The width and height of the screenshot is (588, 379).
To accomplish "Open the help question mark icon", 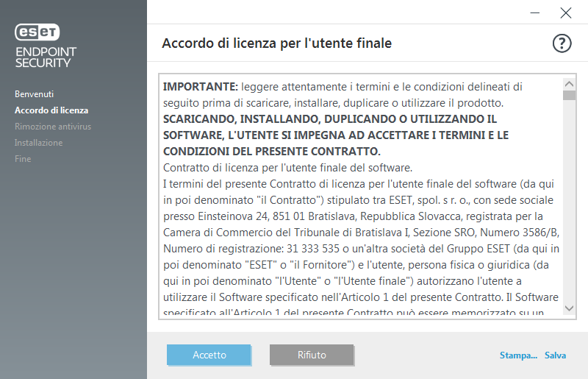I will [x=562, y=43].
